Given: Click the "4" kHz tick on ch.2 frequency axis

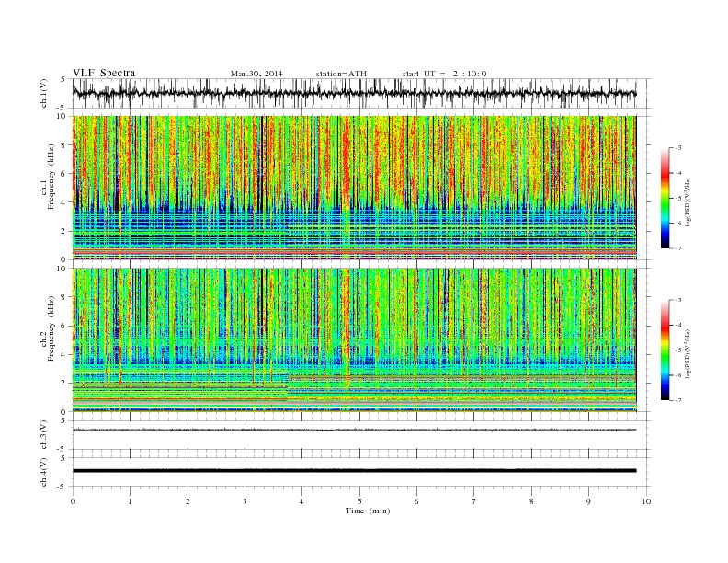Looking at the screenshot, I should click(63, 354).
